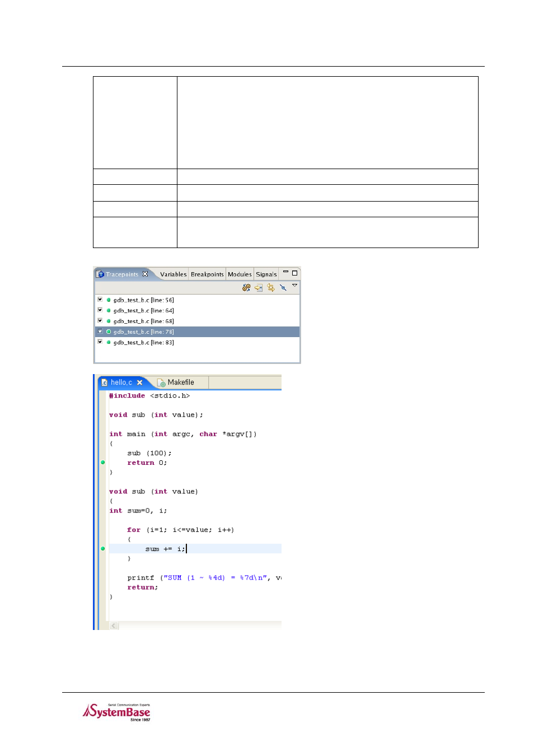Click the '#include <stdio.h>' code line
This screenshot has width=534, height=756.
(x=149, y=396)
